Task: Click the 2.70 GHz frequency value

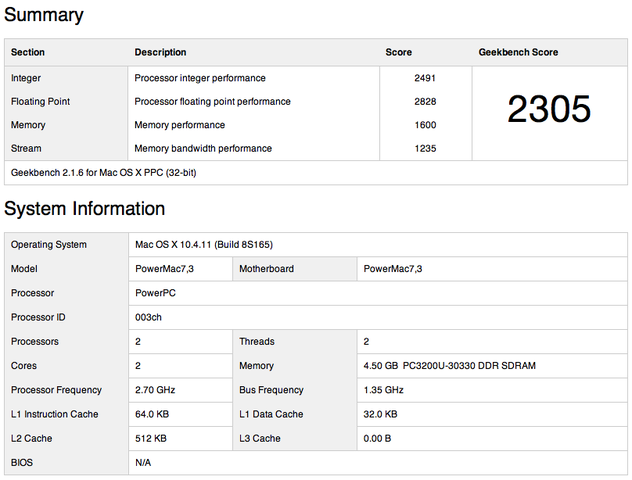Action: coord(155,390)
